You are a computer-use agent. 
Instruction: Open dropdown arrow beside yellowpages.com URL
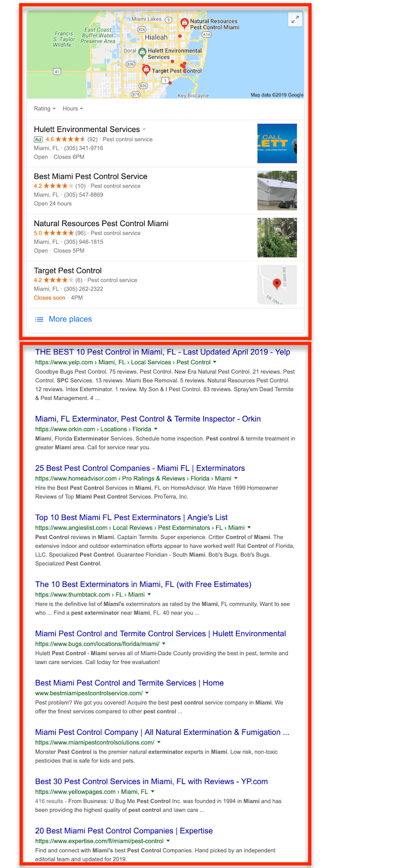(x=152, y=792)
